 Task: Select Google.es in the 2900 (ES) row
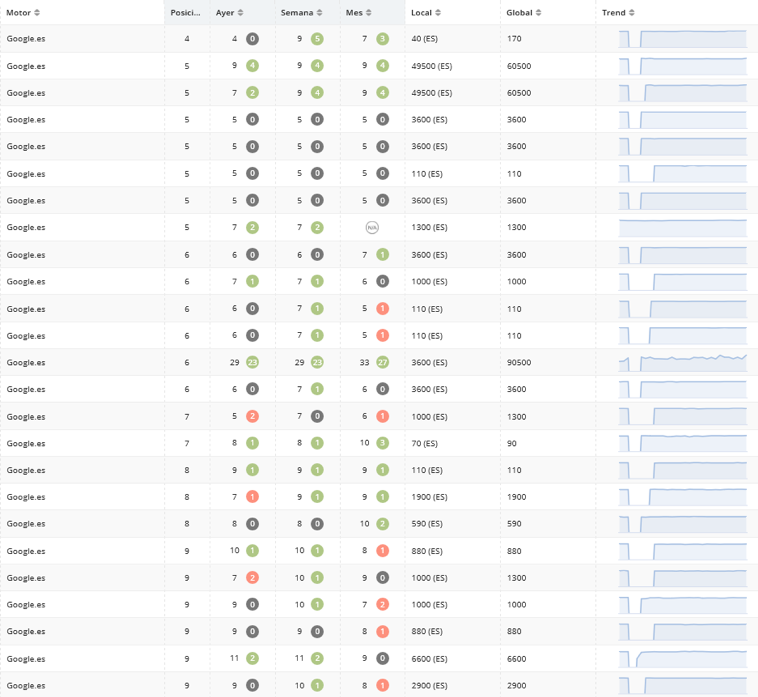[26, 685]
